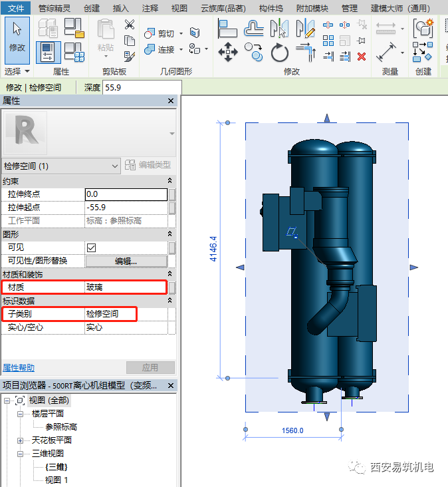The width and height of the screenshot is (448, 487).
Task: Click the red X Delete icon
Action: [362, 57]
